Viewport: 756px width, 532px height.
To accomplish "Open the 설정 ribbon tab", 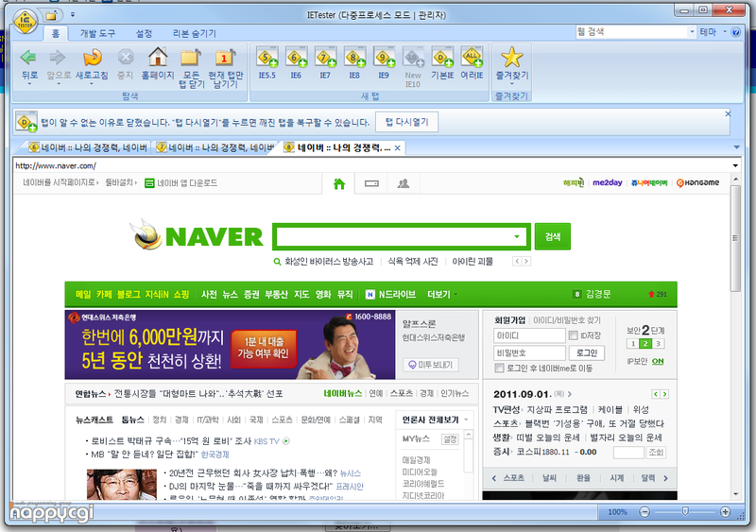I will pyautogui.click(x=144, y=33).
